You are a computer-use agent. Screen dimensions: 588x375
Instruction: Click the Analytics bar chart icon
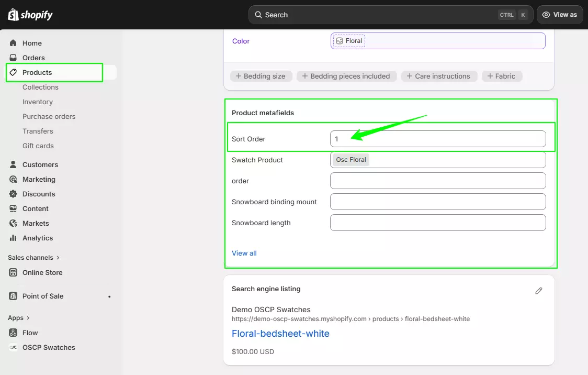coord(13,238)
